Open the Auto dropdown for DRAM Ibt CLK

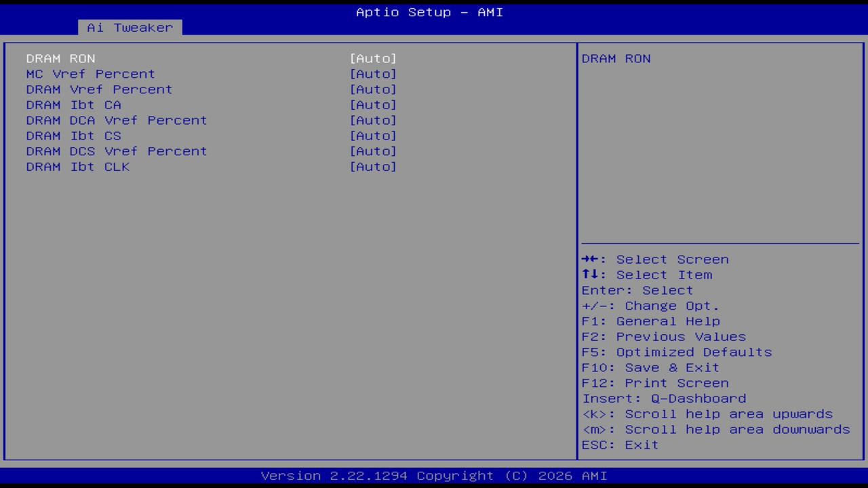click(x=374, y=166)
